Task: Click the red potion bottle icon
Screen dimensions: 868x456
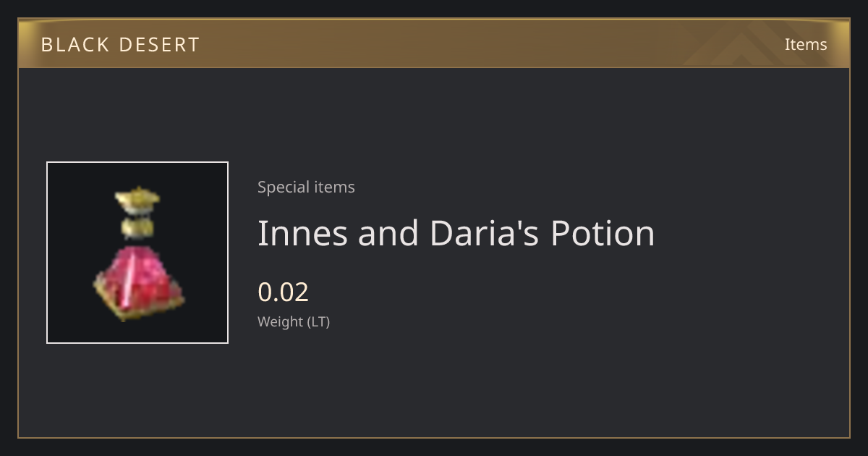Action: tap(137, 253)
